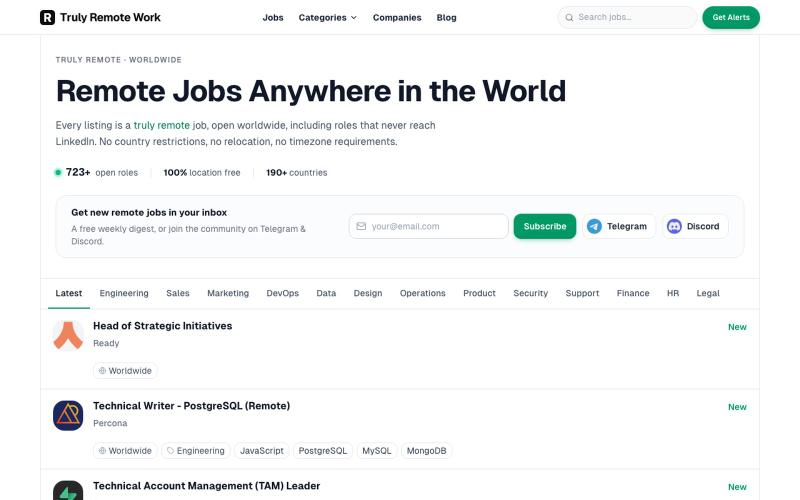The image size is (800, 500).
Task: Click New badge on Head of Strategic Initiatives
Action: coord(737,327)
